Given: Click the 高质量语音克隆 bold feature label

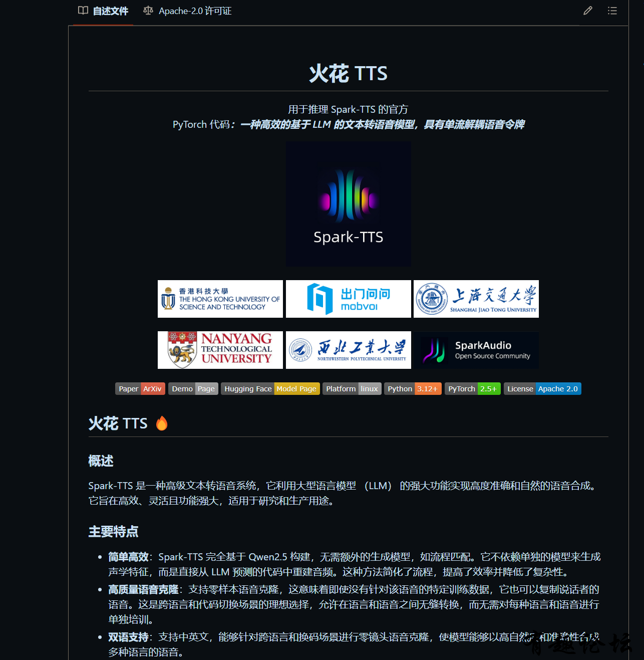Looking at the screenshot, I should pyautogui.click(x=144, y=589).
